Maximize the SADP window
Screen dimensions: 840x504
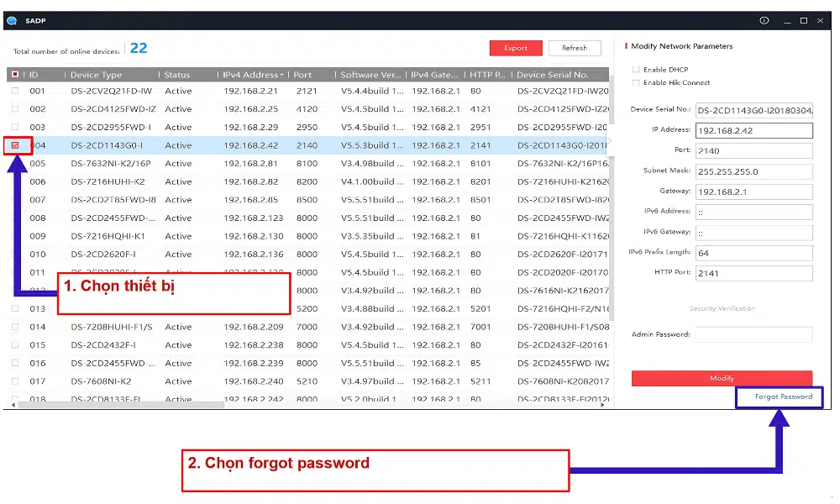click(804, 20)
